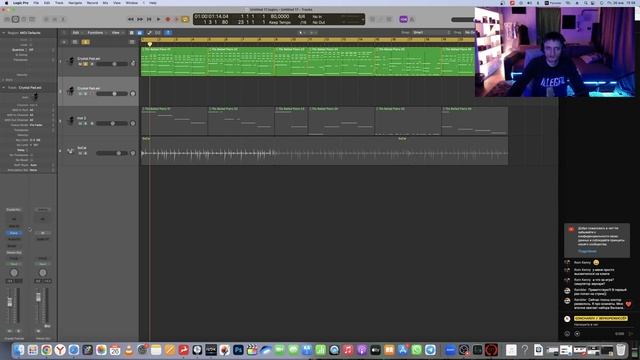Open the Snap mode dropdown
This screenshot has height=360, width=640.
[431, 33]
